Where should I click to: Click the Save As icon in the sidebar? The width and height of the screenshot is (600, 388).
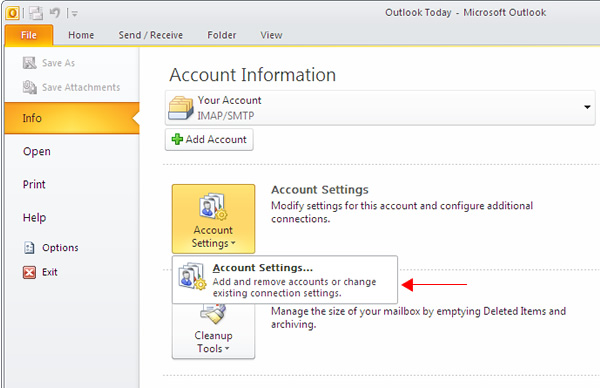click(x=29, y=63)
